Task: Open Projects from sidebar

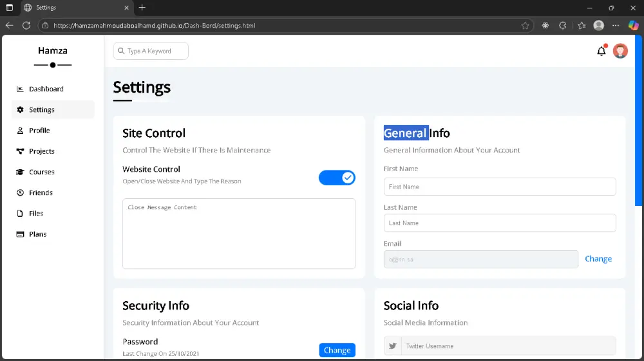Action: 53,151
